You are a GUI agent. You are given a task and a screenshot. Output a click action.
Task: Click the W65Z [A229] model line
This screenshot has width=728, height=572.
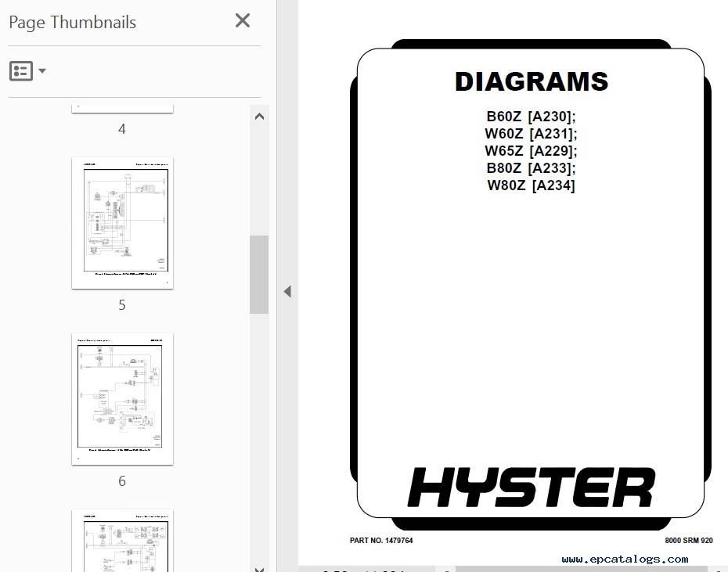(532, 151)
